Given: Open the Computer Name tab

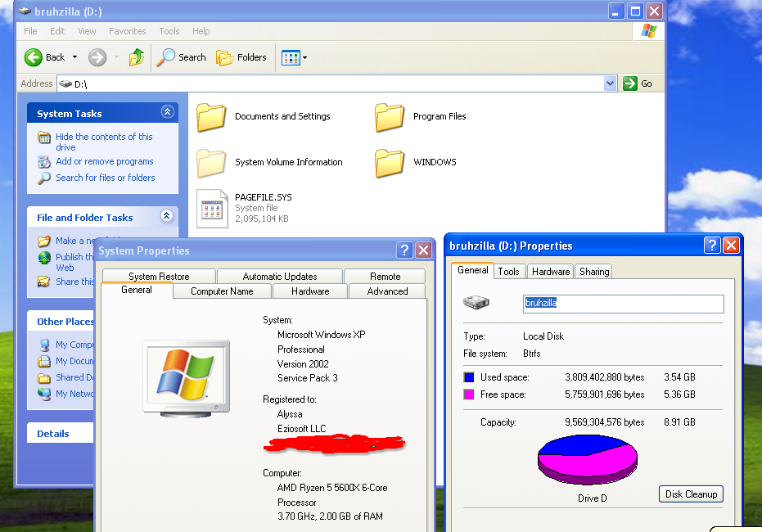Looking at the screenshot, I should coord(221,291).
